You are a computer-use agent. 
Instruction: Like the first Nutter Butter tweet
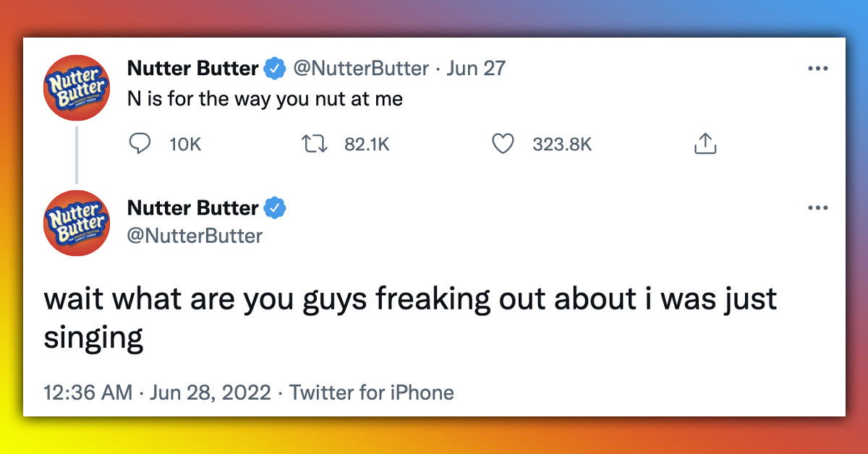(x=502, y=144)
